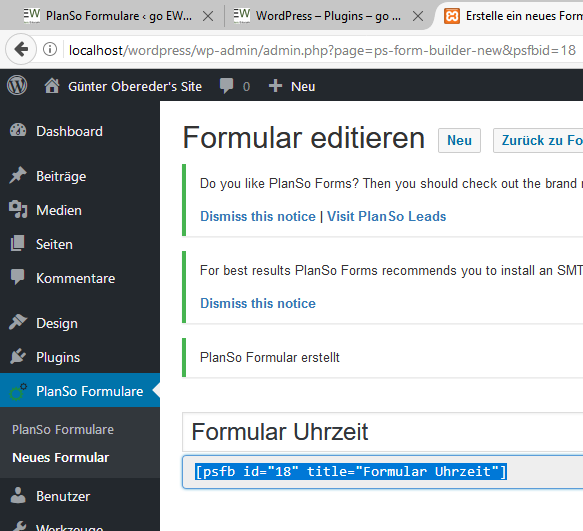Click the user icon beside Benutzer
Image resolution: width=583 pixels, height=531 pixels.
pyautogui.click(x=18, y=496)
